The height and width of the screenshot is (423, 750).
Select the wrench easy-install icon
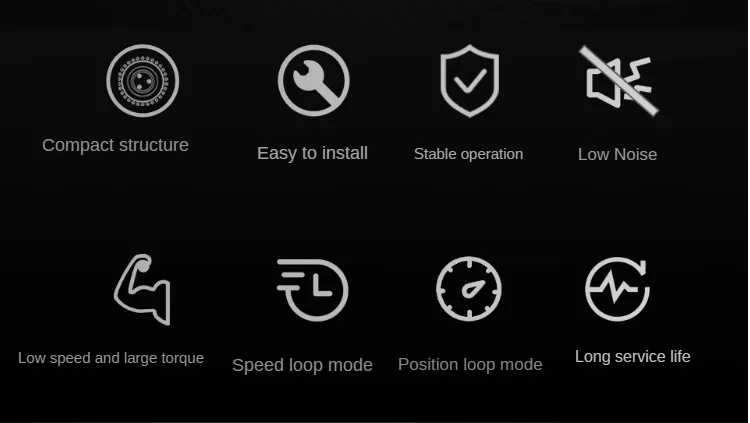(314, 80)
